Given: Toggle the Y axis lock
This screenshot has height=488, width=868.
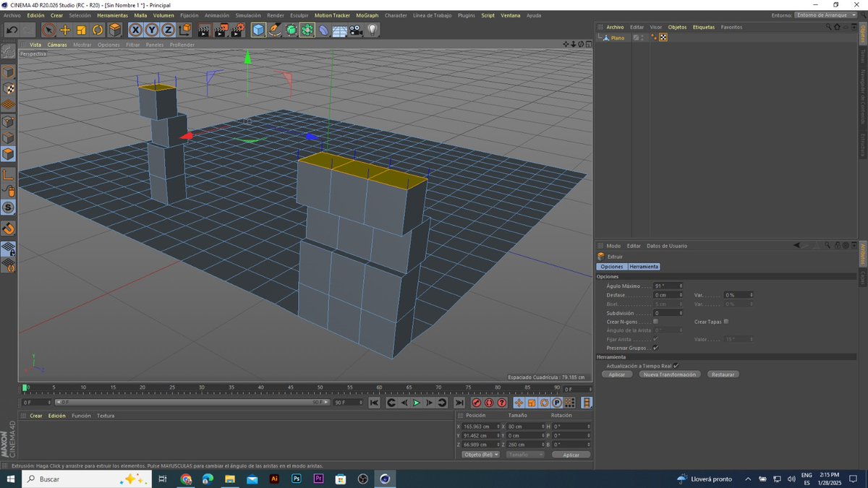Looking at the screenshot, I should 153,30.
